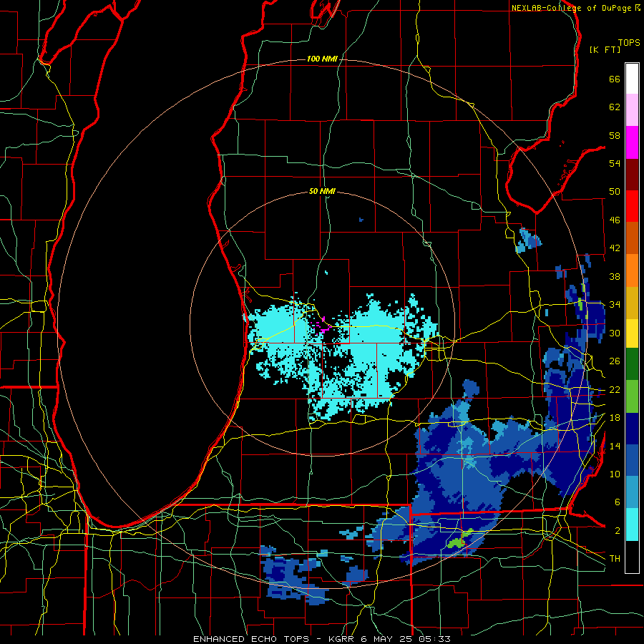
Task: Click the 6 legend value
Action: click(x=618, y=502)
